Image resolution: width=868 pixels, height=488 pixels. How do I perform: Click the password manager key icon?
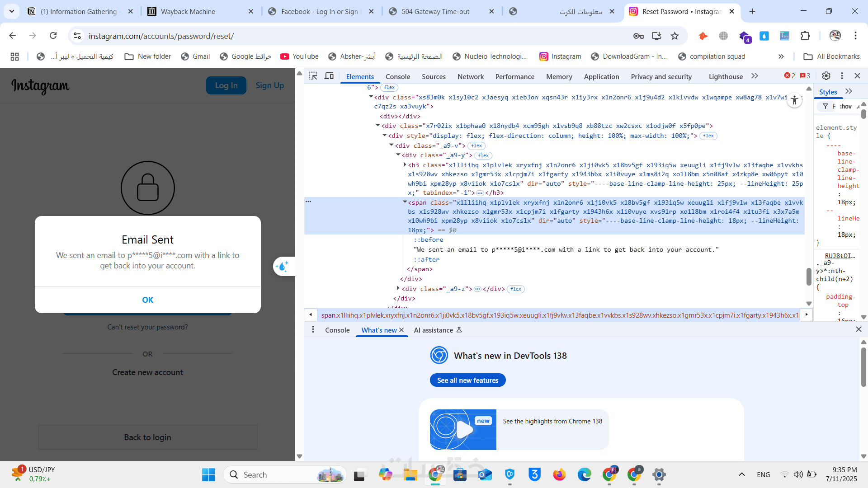638,36
